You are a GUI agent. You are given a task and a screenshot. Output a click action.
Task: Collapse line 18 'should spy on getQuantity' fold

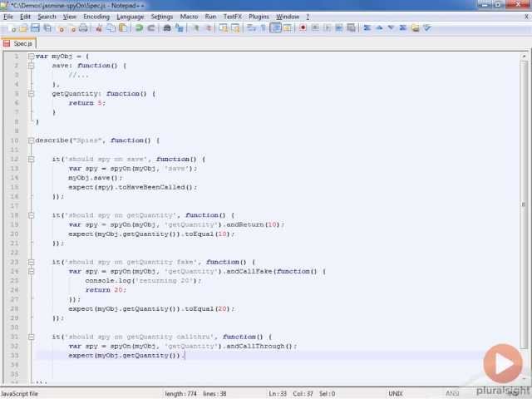32,215
